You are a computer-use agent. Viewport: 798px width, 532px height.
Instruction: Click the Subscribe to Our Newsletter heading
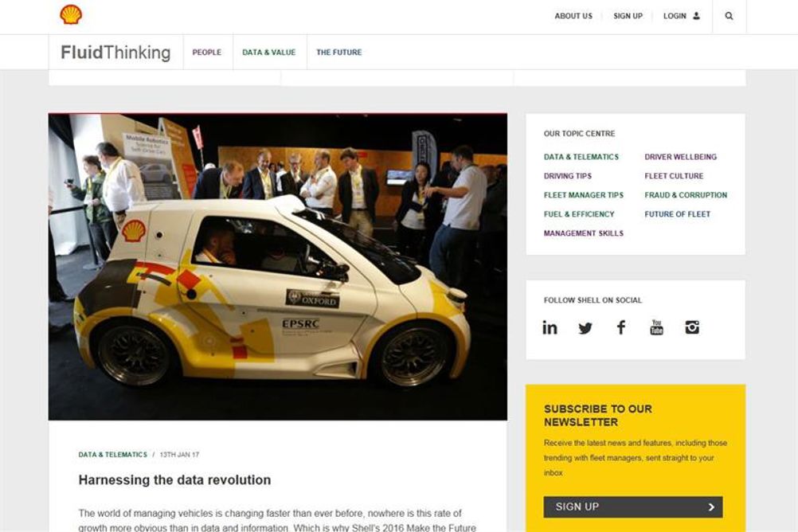pos(598,416)
